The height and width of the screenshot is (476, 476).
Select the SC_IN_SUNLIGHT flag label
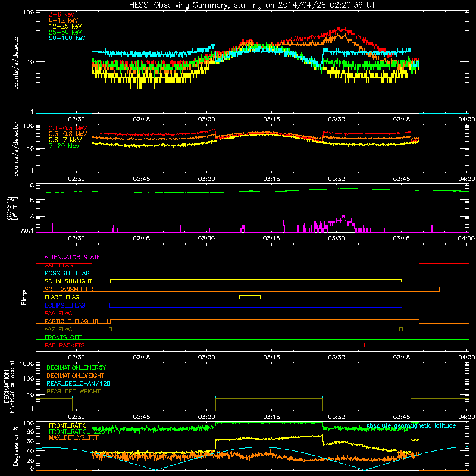68,281
